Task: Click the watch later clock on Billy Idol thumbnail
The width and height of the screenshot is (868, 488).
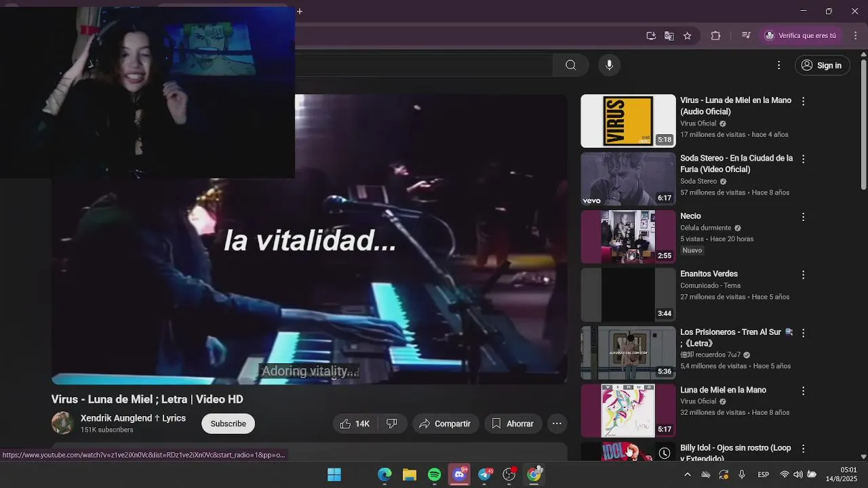Action: pos(665,453)
